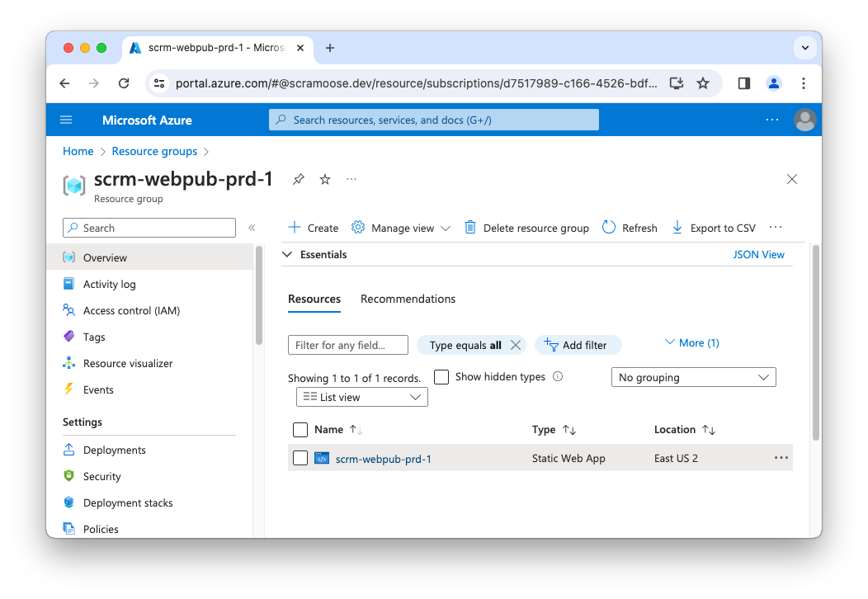Viewport: 868px width, 599px height.
Task: Open a new browser tab
Action: [330, 48]
